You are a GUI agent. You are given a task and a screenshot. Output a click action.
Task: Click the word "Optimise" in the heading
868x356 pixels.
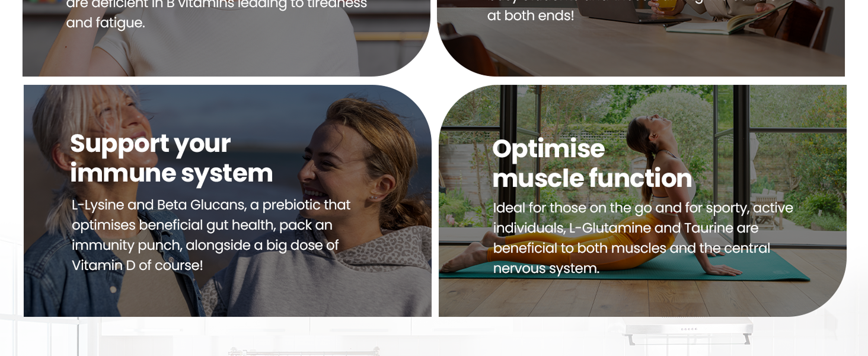tap(548, 149)
